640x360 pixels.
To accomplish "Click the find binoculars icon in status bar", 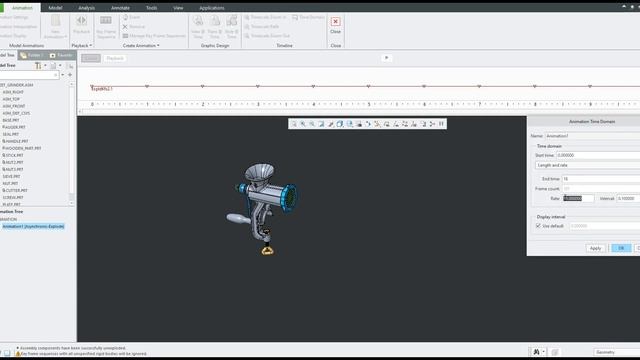I will (536, 352).
